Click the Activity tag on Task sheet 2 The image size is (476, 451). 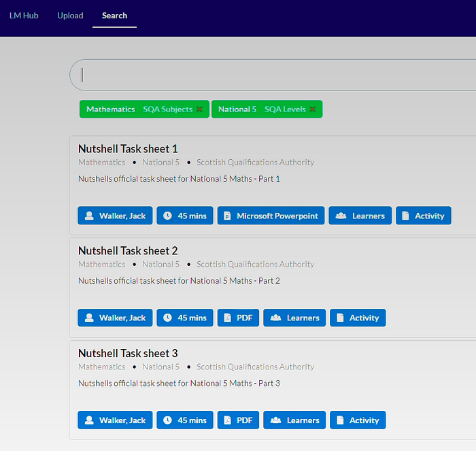click(x=358, y=318)
